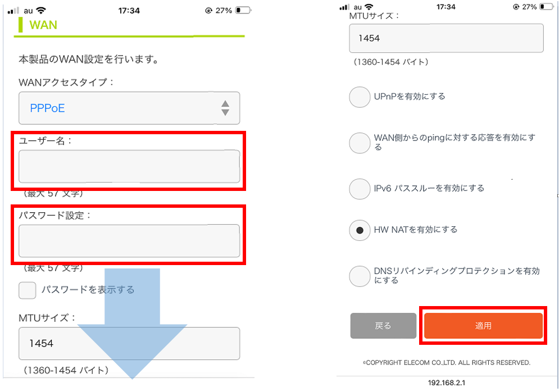Focus the ユーザー名 input field
Screen dimensions: 559x392
pyautogui.click(x=129, y=166)
